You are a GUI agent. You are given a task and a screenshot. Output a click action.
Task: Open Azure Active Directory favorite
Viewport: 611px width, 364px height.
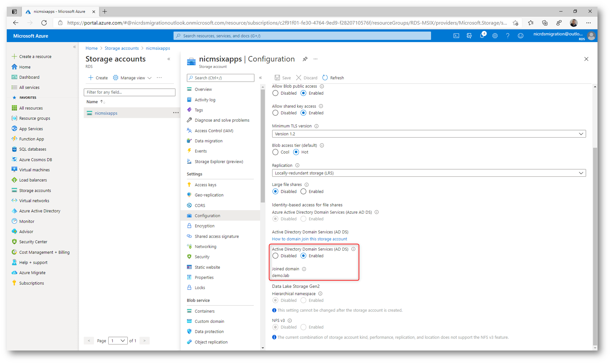click(36, 211)
